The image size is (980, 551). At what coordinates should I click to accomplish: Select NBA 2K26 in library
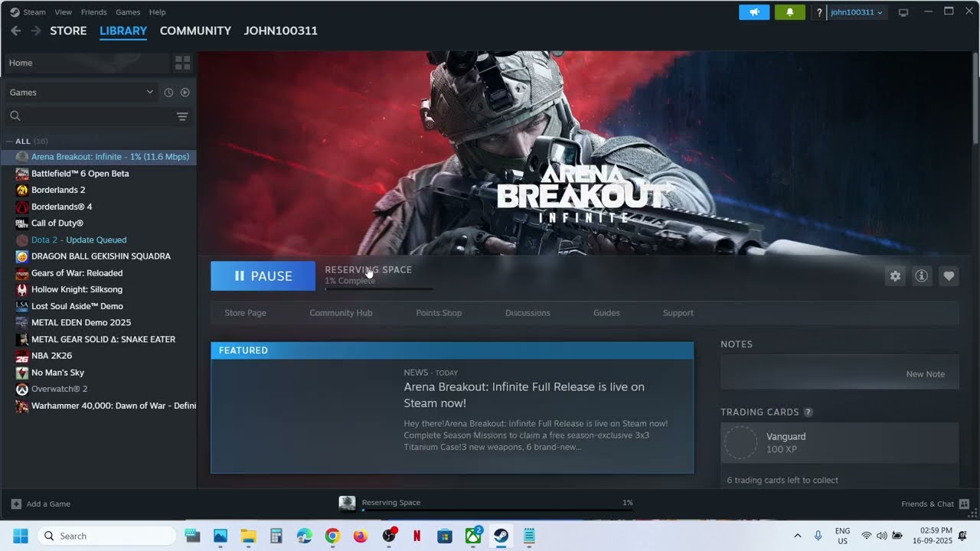(x=99, y=356)
